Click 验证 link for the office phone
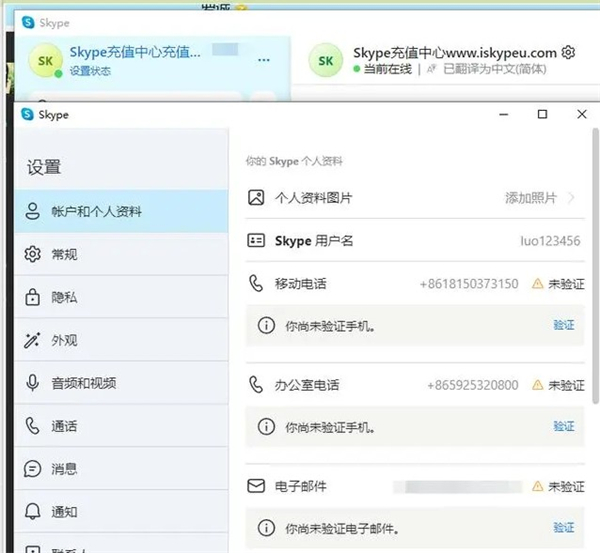The width and height of the screenshot is (600, 553). pyautogui.click(x=564, y=426)
